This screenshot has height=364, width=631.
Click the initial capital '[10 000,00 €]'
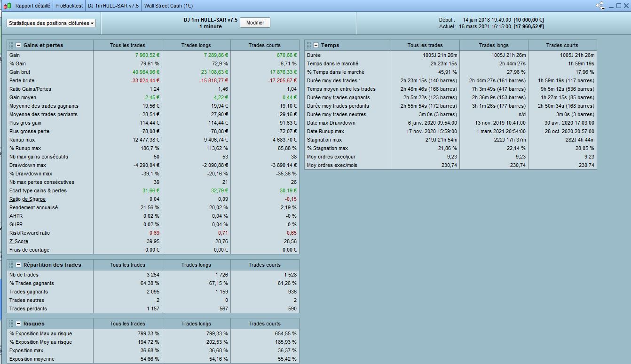pos(528,20)
